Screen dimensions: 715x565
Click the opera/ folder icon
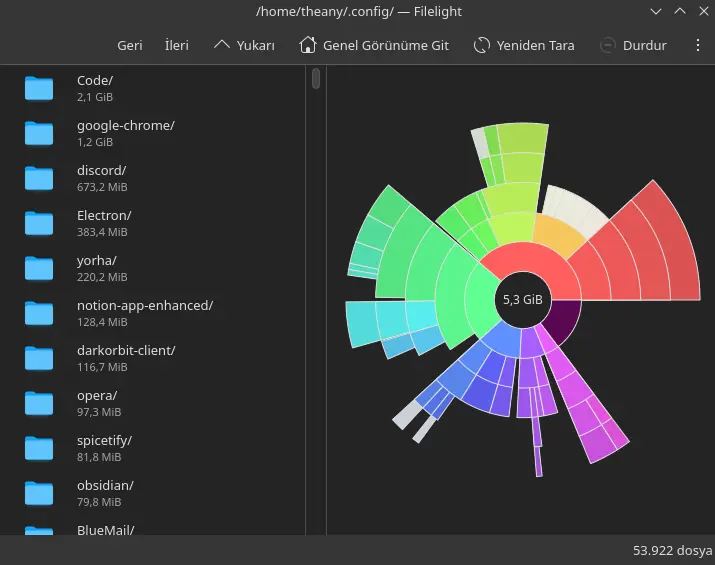point(39,403)
